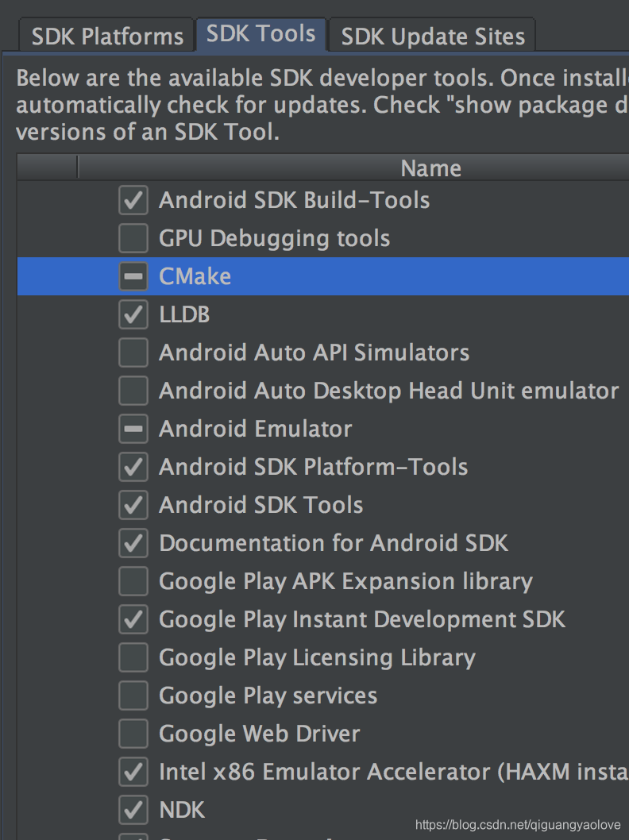This screenshot has width=629, height=840.
Task: Uncheck Android SDK Platform-Tools checkbox
Action: (133, 467)
